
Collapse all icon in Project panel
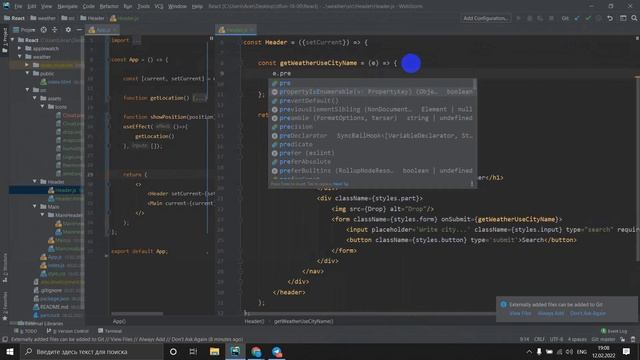click(x=55, y=30)
